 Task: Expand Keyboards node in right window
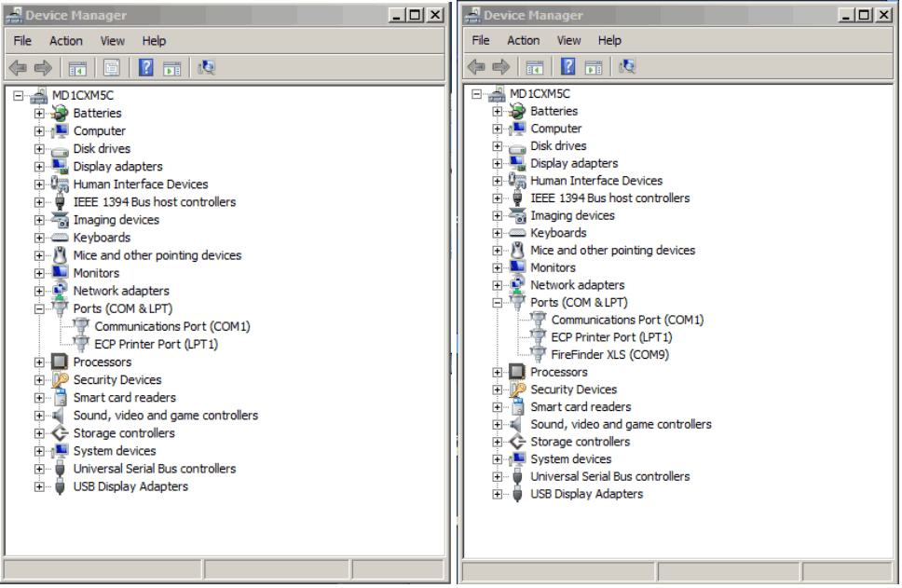coord(498,233)
